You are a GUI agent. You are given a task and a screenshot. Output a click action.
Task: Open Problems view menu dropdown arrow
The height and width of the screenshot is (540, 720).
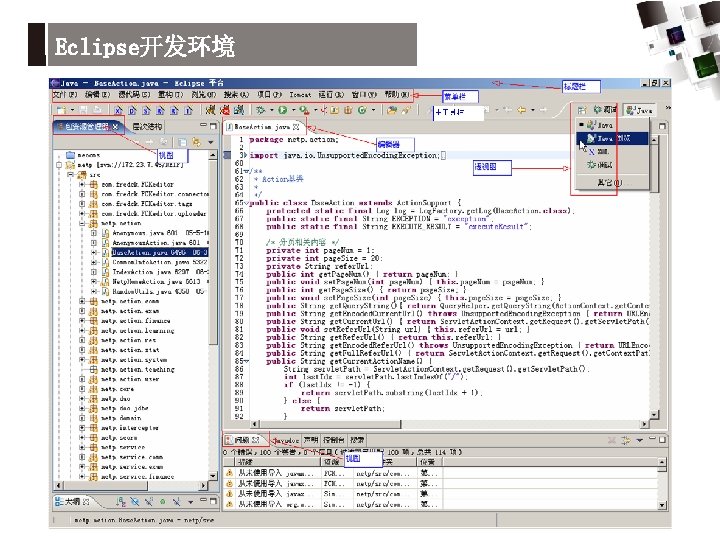pyautogui.click(x=640, y=440)
